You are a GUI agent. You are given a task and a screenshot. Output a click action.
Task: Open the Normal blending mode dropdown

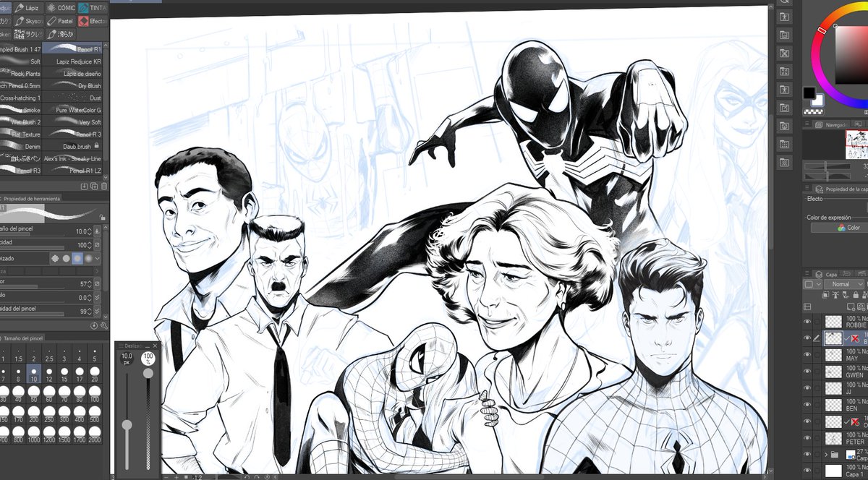click(846, 285)
